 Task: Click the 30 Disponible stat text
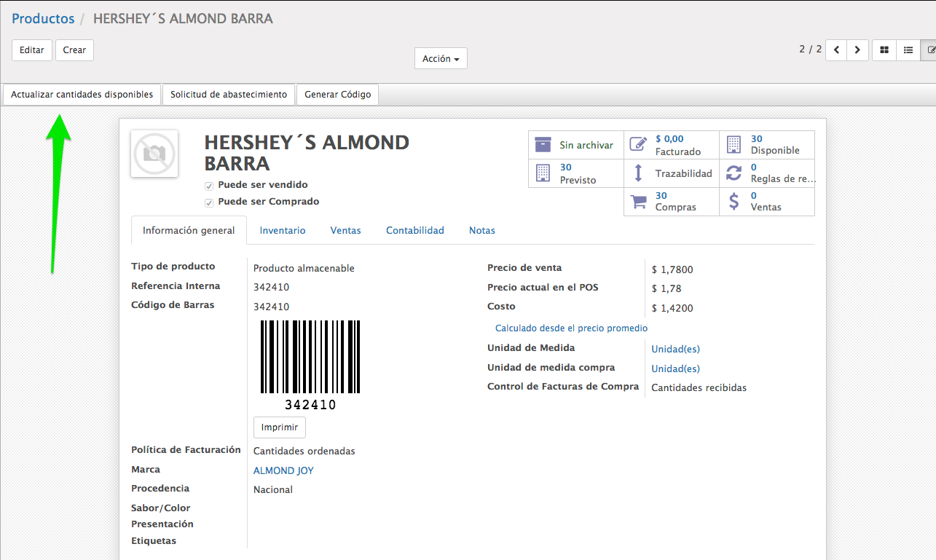[757, 138]
